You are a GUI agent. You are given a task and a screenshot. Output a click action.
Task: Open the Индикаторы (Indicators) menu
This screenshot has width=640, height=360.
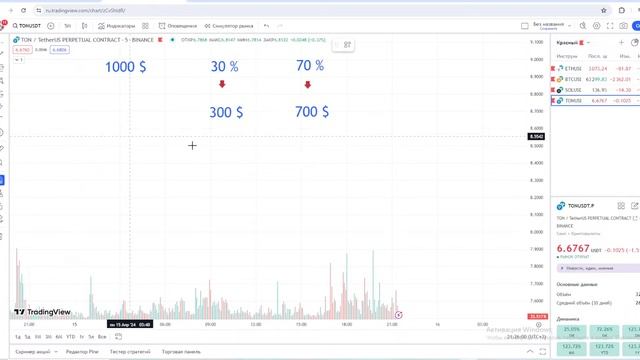pyautogui.click(x=116, y=26)
